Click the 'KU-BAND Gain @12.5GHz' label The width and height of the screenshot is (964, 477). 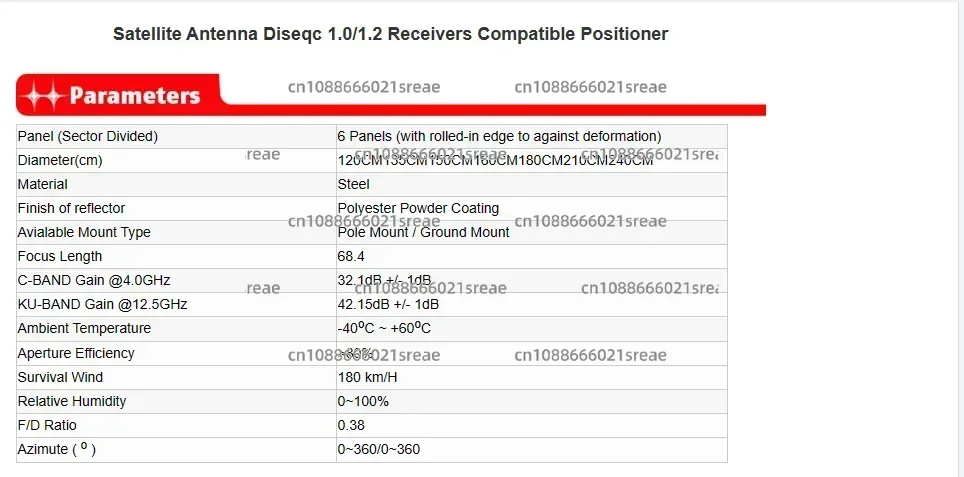(103, 304)
